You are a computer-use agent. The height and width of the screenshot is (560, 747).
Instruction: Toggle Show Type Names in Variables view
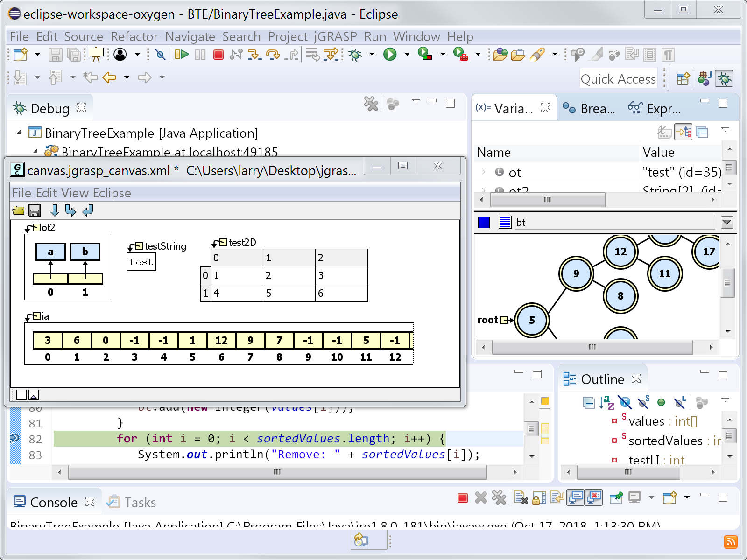[x=664, y=132]
